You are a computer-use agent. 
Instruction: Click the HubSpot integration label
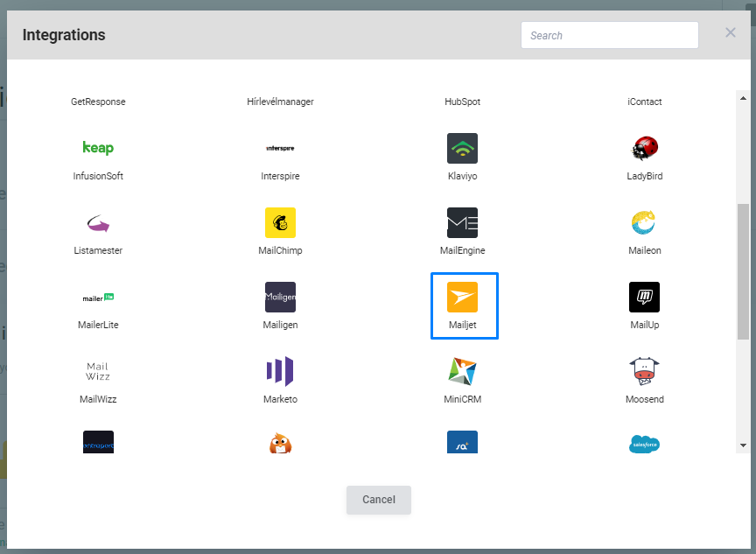point(462,102)
